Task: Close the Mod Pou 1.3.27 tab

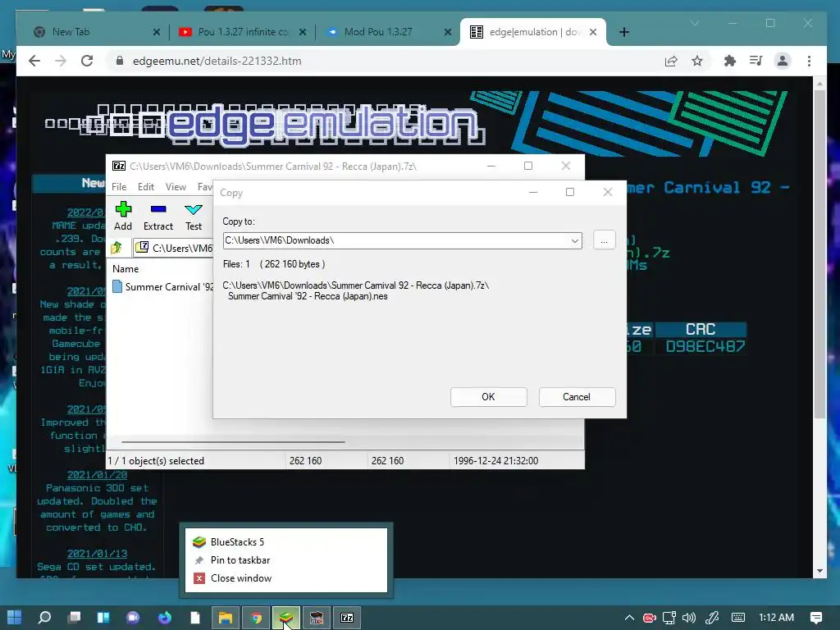Action: (x=448, y=32)
